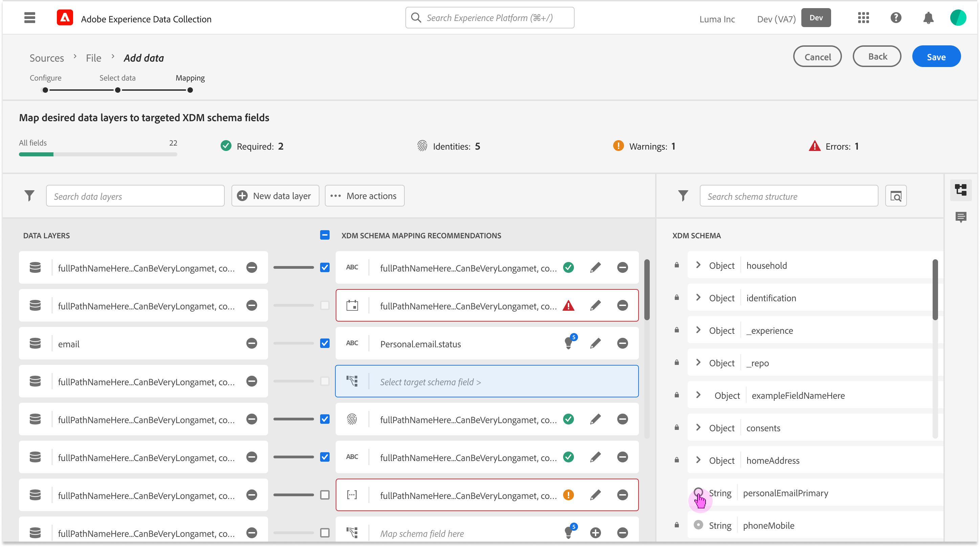Adjust the mapping weight slider on the email row
The image size is (980, 547).
(x=293, y=343)
